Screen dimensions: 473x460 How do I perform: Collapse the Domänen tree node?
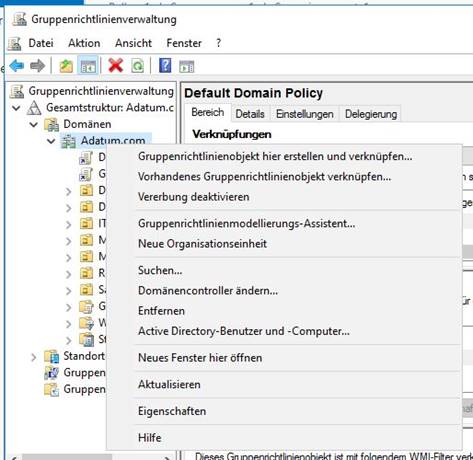point(34,124)
